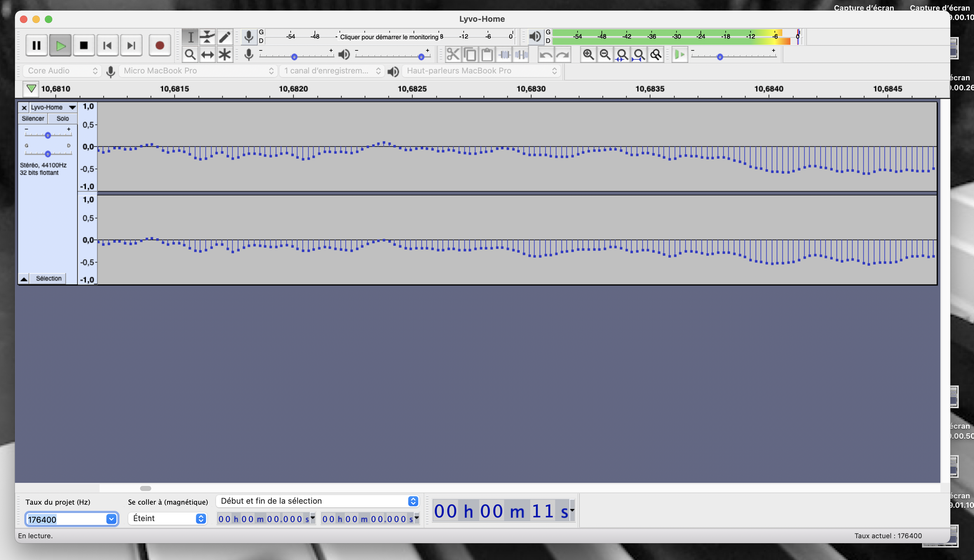
Task: Mute track with the Silencer button
Action: (33, 119)
